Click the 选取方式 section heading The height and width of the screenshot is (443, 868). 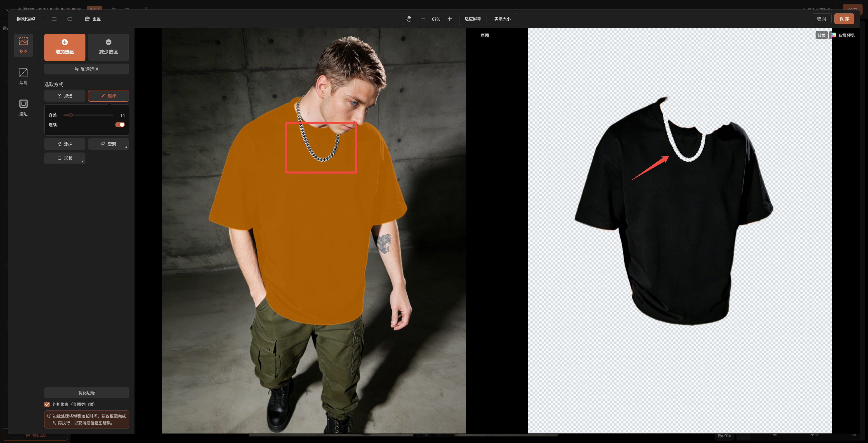click(54, 84)
